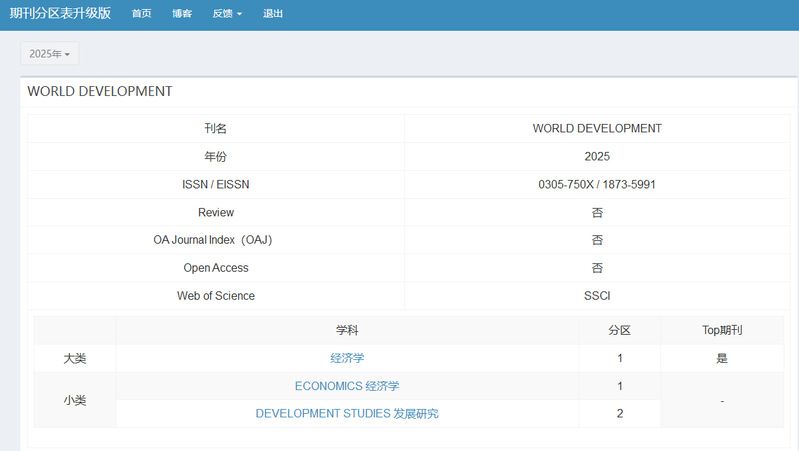799x451 pixels.
Task: Click the 学科 column header
Action: (x=347, y=330)
